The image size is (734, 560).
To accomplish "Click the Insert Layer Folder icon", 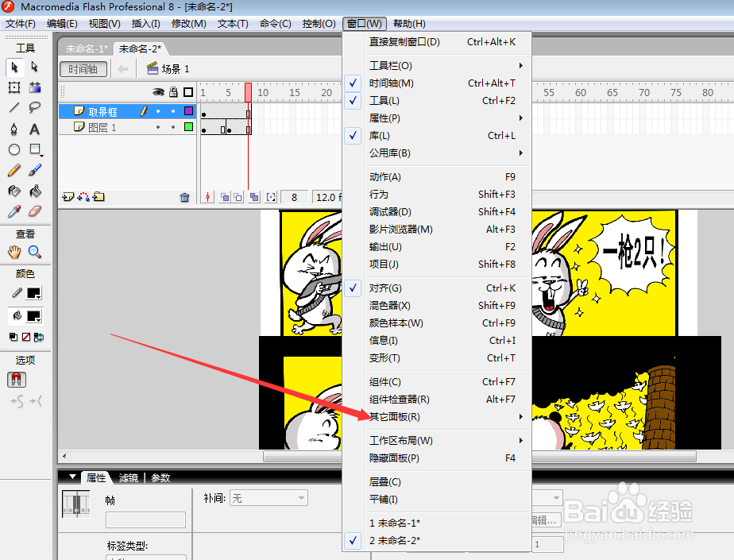I will (x=99, y=197).
